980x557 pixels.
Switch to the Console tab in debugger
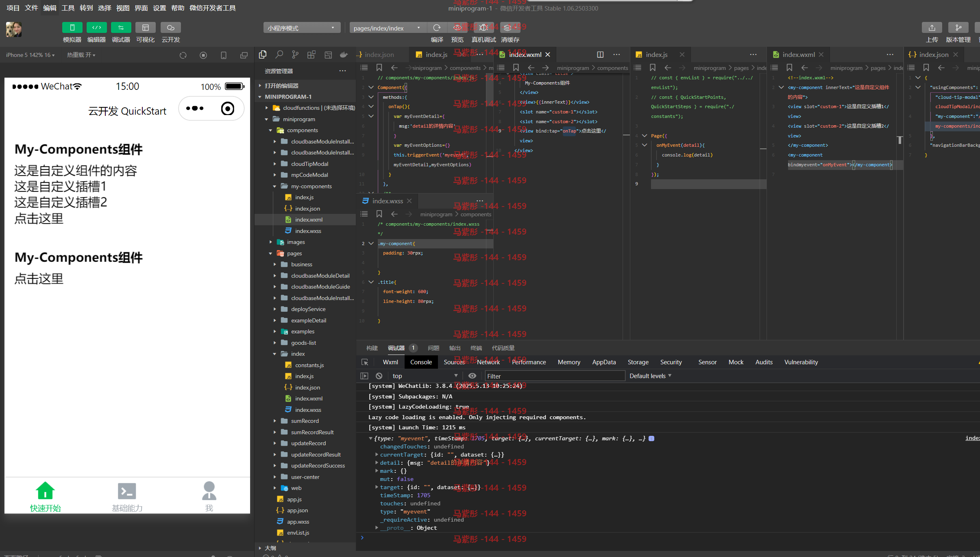(x=421, y=362)
